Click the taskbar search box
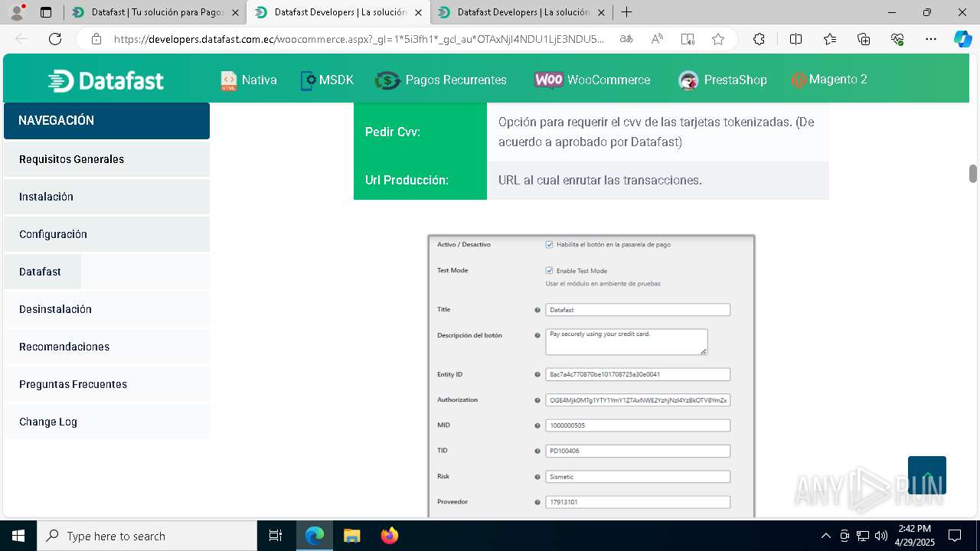Screen dimensions: 980x551 (x=147, y=536)
